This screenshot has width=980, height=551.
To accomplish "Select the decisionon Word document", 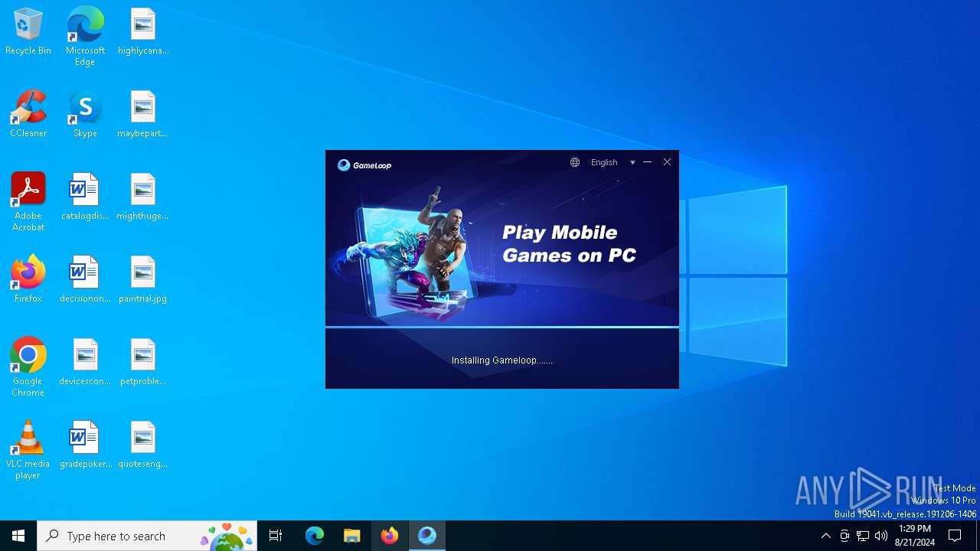I will pyautogui.click(x=85, y=280).
